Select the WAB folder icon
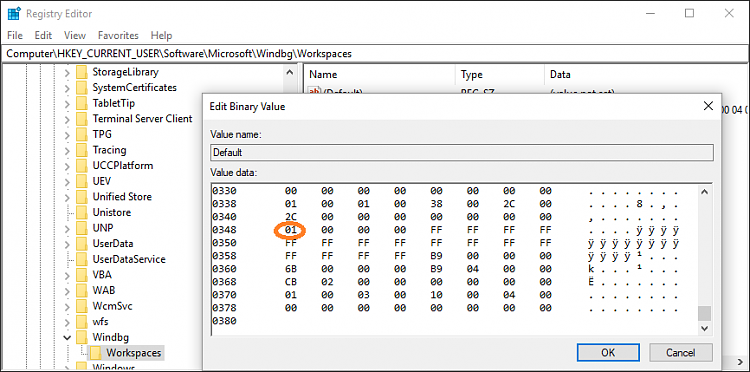 (83, 290)
